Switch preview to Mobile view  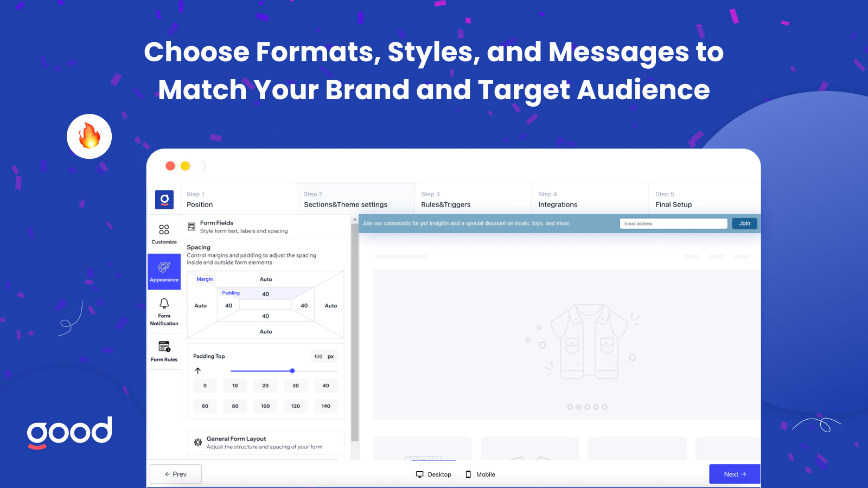pyautogui.click(x=481, y=474)
